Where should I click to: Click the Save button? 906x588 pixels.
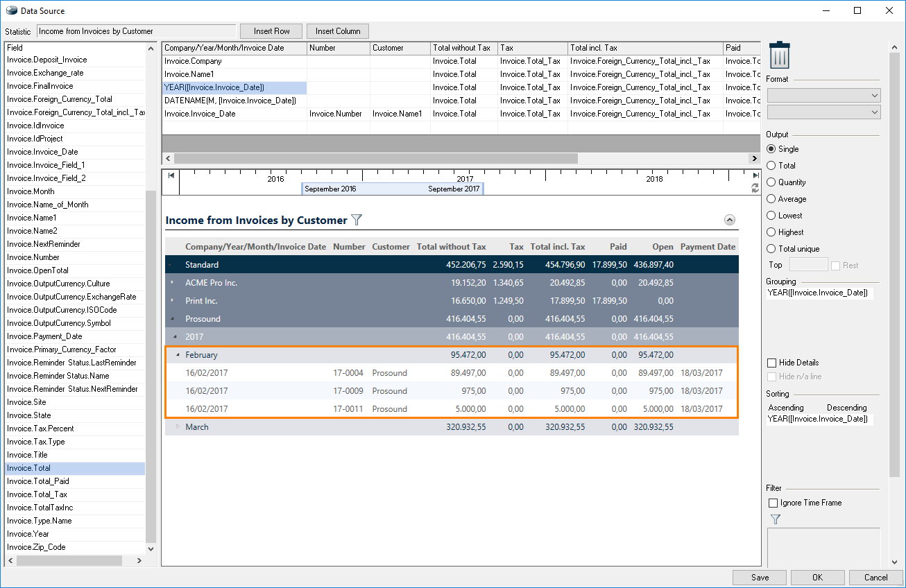(760, 577)
